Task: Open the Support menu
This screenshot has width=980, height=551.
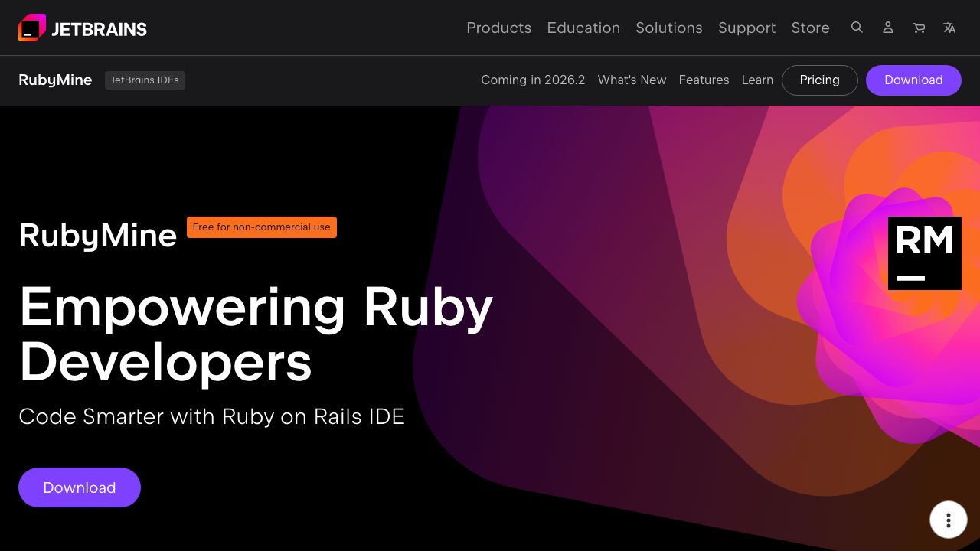Action: (x=746, y=28)
